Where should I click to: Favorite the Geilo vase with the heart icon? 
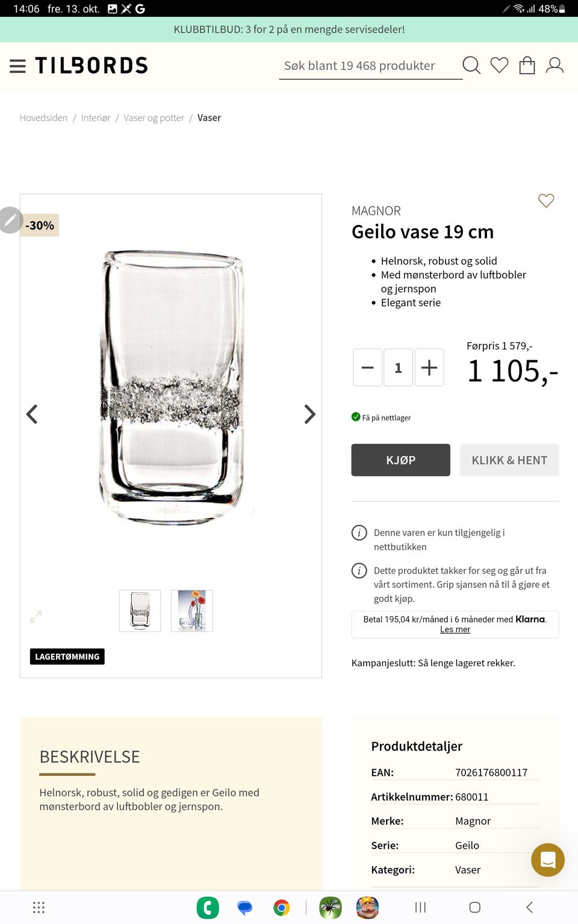point(546,201)
